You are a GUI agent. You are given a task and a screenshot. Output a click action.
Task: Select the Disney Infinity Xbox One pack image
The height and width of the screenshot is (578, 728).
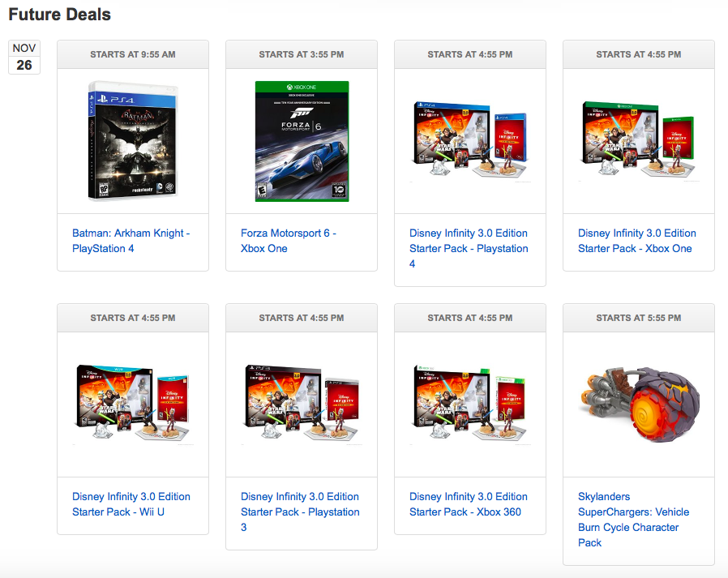[638, 141]
